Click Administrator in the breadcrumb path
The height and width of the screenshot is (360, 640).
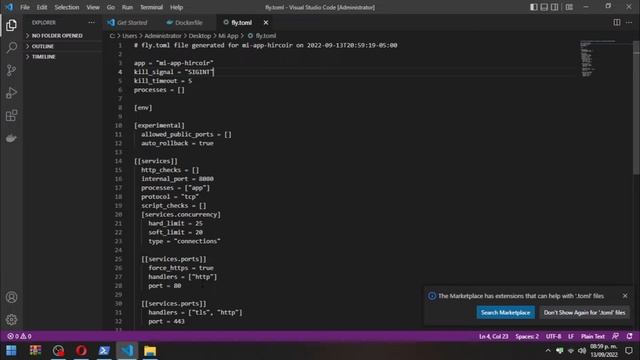coord(163,36)
